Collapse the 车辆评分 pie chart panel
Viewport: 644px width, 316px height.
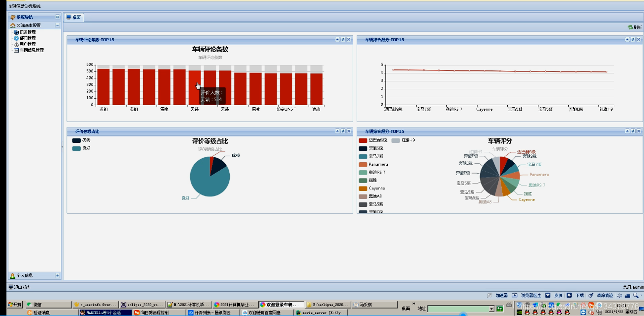click(x=627, y=131)
